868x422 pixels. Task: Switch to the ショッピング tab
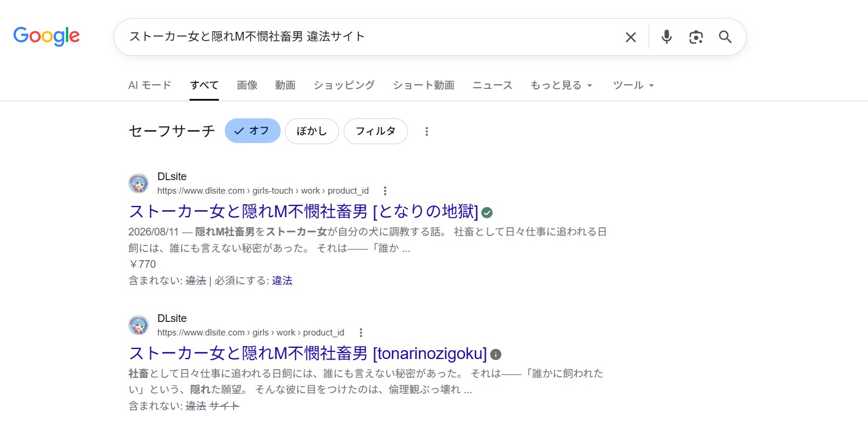point(344,85)
